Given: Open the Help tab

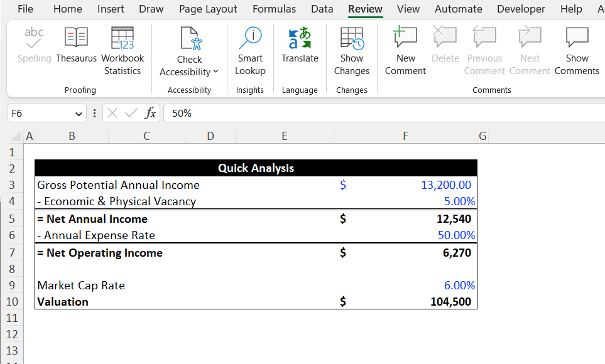Looking at the screenshot, I should [571, 9].
